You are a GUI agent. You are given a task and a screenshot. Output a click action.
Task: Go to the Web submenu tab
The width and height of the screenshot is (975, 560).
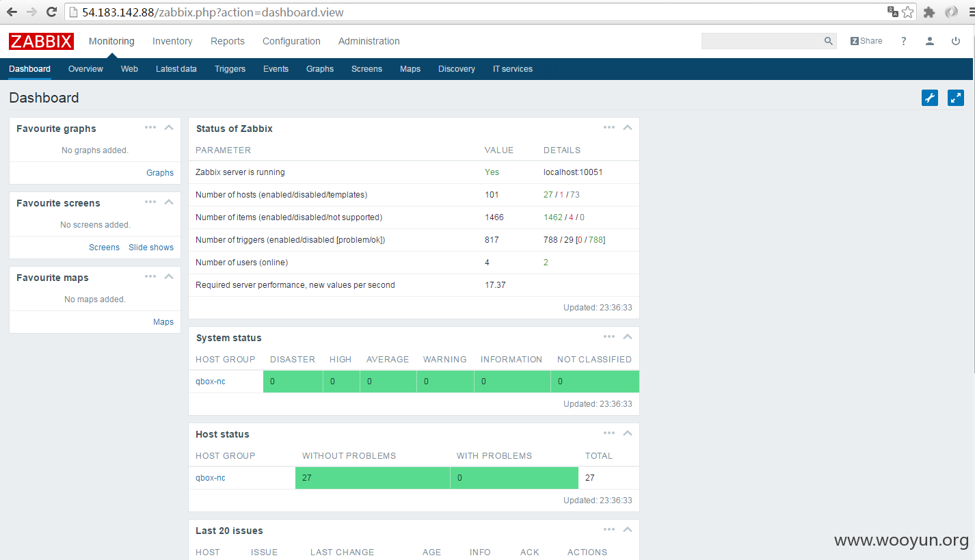click(129, 69)
